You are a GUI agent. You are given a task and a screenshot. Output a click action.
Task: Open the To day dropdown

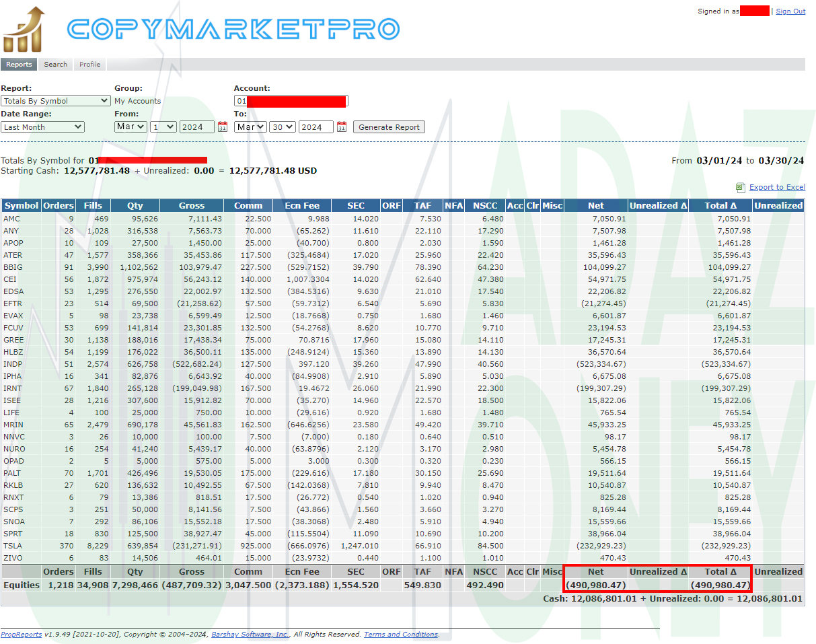tap(283, 127)
